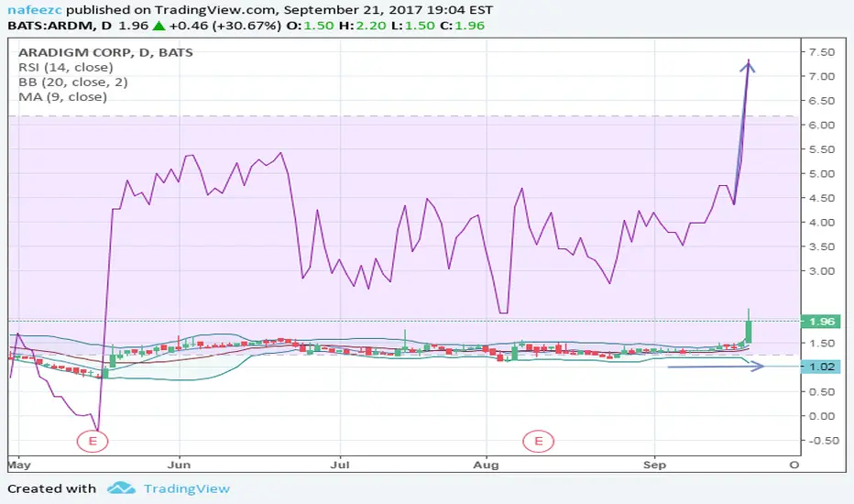The width and height of the screenshot is (854, 504).
Task: Select the RSI (14, close) indicator label
Action: pos(66,67)
